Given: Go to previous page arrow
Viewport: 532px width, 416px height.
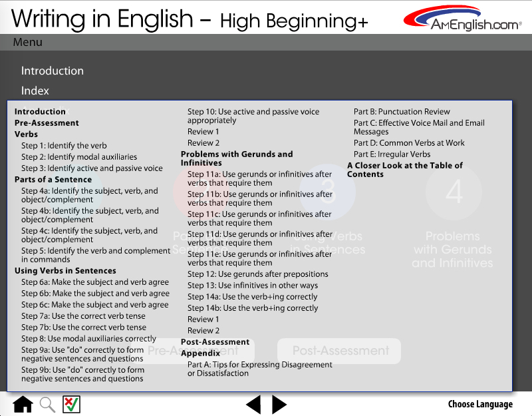Looking at the screenshot, I should (x=253, y=405).
